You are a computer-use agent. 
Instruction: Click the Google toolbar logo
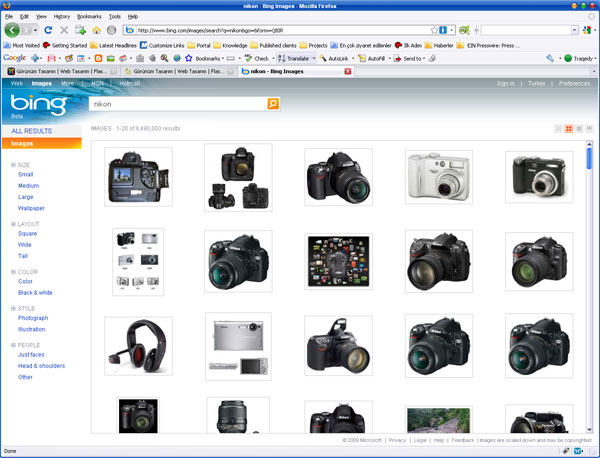pyautogui.click(x=15, y=58)
